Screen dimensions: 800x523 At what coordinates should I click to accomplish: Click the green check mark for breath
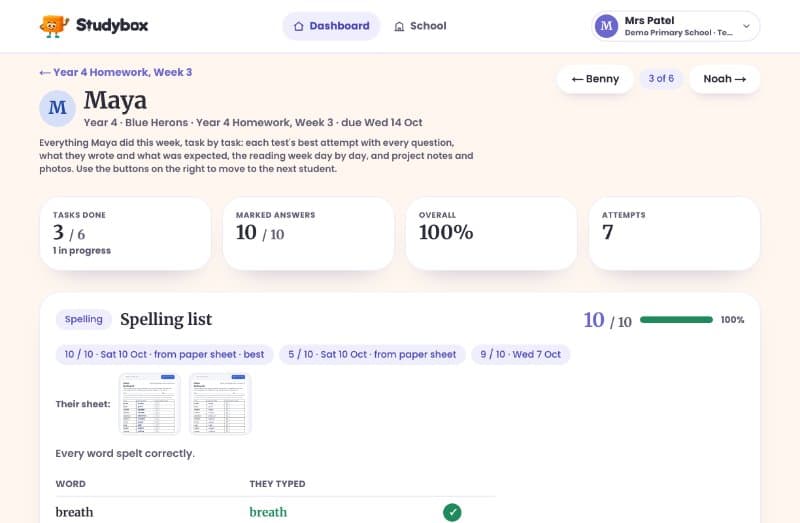452,512
